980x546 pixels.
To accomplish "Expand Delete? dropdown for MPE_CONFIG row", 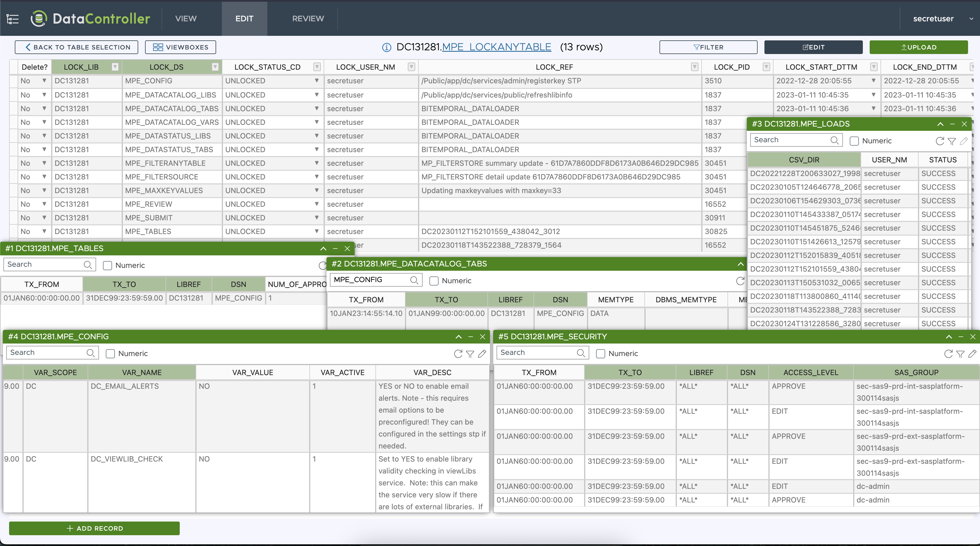I will (x=44, y=81).
